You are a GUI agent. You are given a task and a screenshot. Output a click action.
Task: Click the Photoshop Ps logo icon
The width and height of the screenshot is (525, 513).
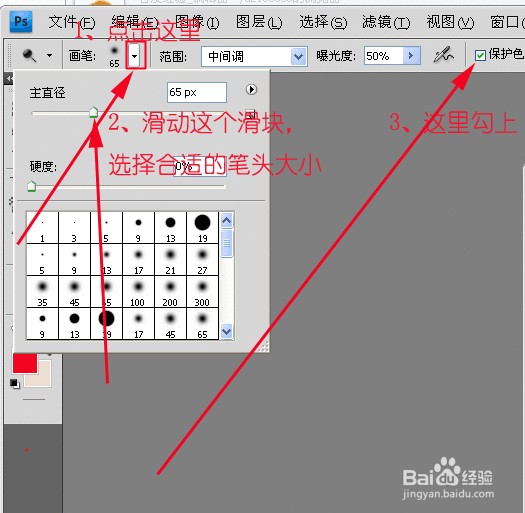[21, 21]
